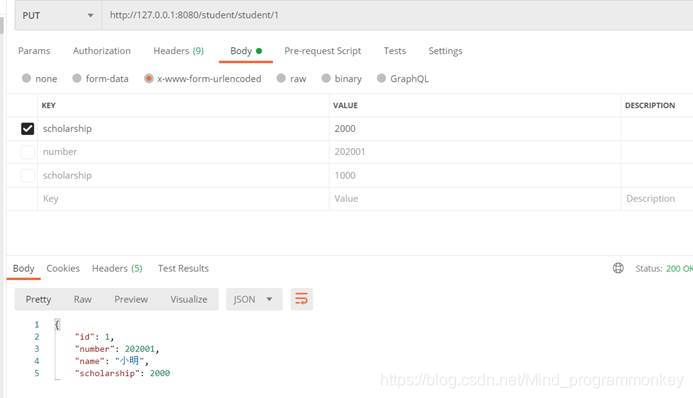This screenshot has height=398, width=693.
Task: Click the value cell 202001
Action: [x=475, y=152]
